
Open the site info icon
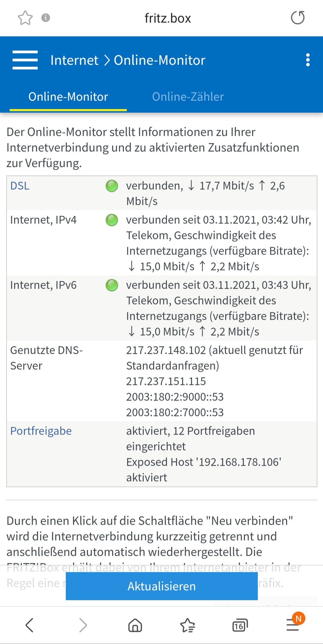click(x=45, y=18)
